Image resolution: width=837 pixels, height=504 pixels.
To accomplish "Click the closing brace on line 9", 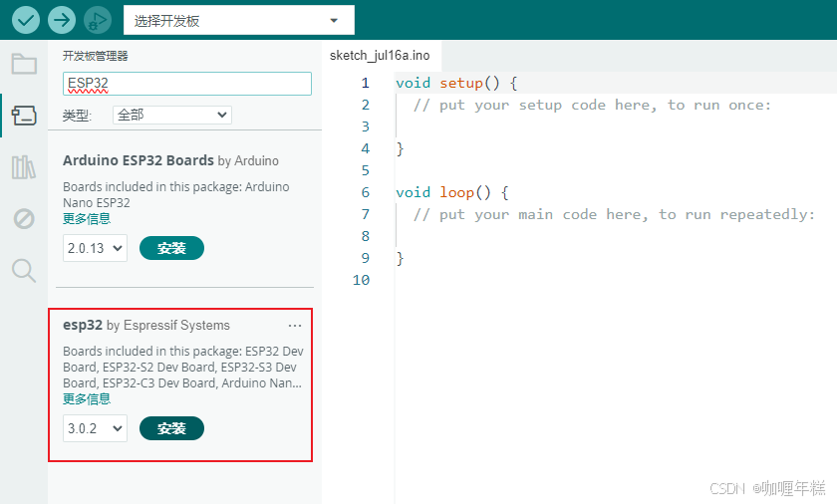I will (400, 258).
